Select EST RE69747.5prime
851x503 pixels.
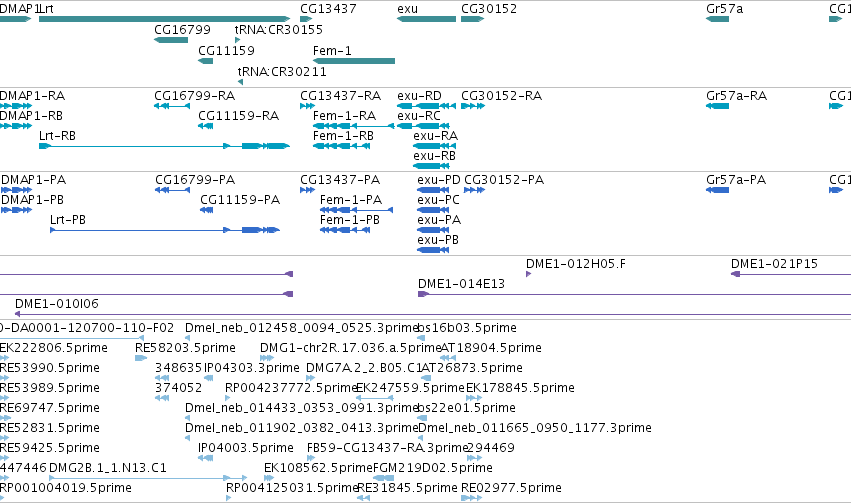point(50,409)
